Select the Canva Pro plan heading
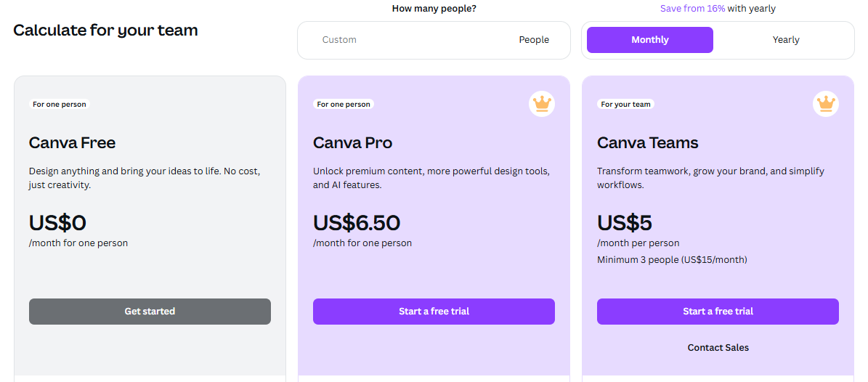The image size is (868, 382). (x=352, y=143)
